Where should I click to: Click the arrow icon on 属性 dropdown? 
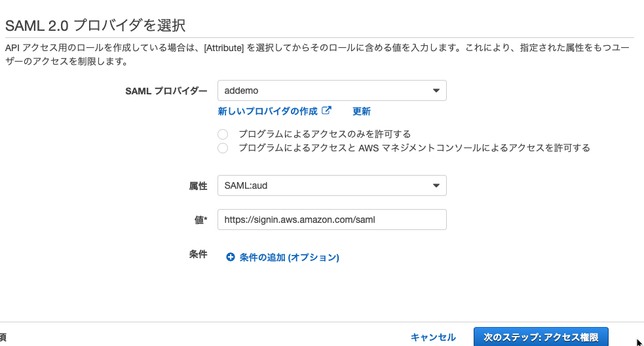tap(436, 185)
